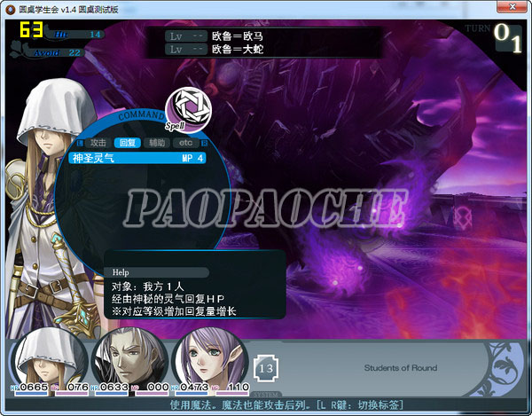Click help text 对象：我方1人
The height and width of the screenshot is (416, 532).
148,286
